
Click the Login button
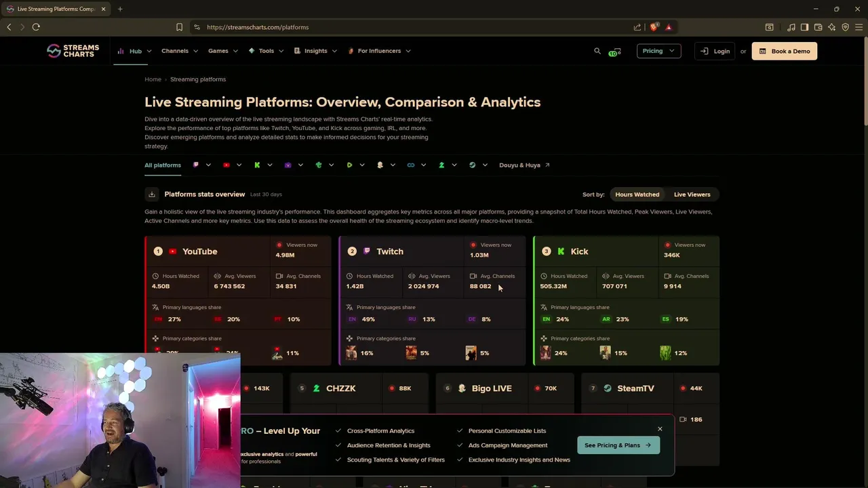tap(715, 51)
